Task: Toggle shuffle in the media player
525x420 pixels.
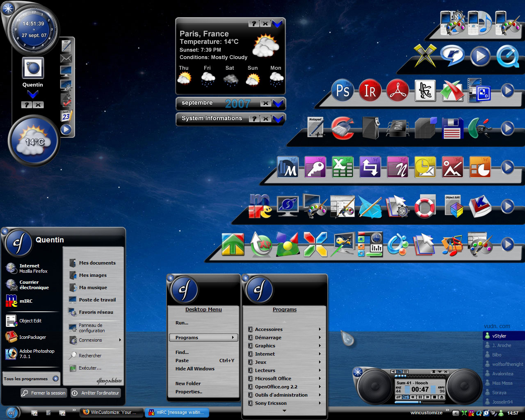Action: pos(398,397)
